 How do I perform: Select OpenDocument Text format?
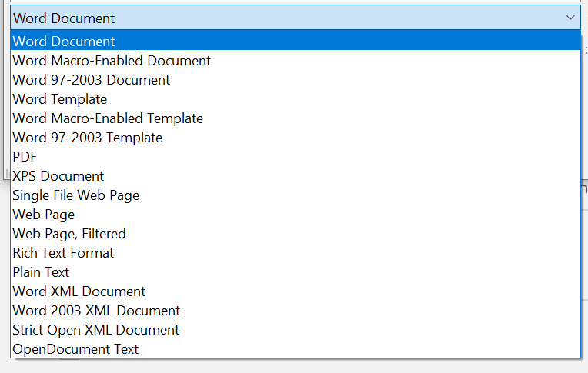point(75,349)
